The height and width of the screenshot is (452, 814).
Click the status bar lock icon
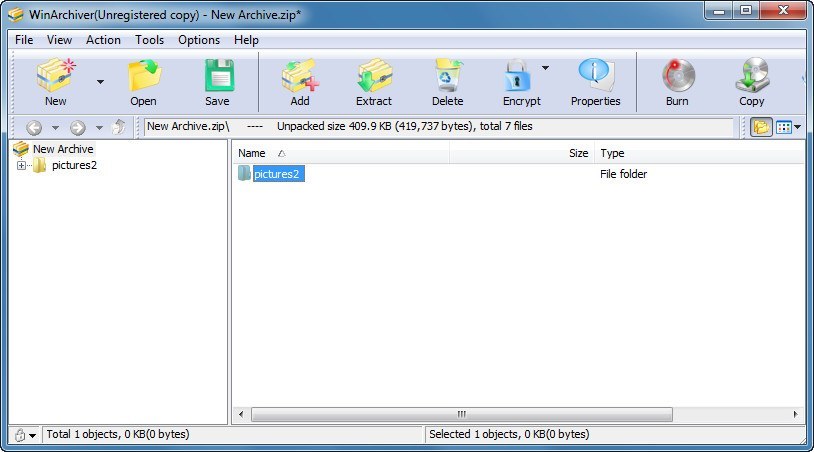pyautogui.click(x=20, y=435)
